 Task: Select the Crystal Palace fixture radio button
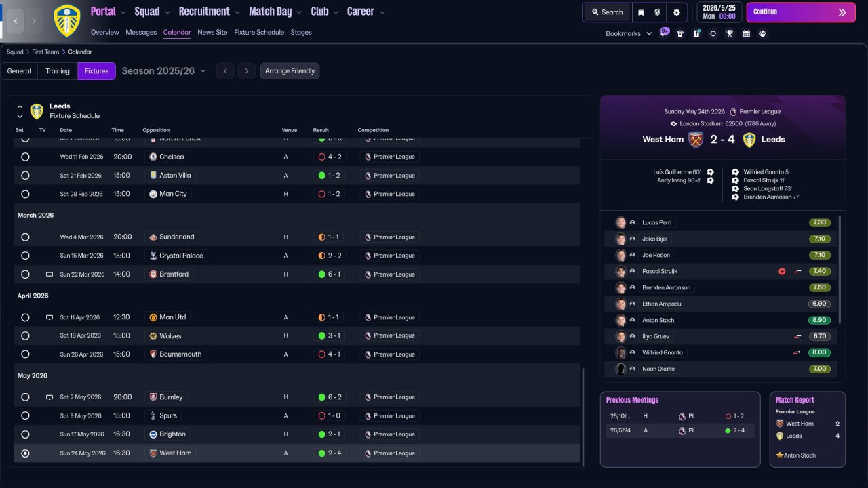(25, 256)
